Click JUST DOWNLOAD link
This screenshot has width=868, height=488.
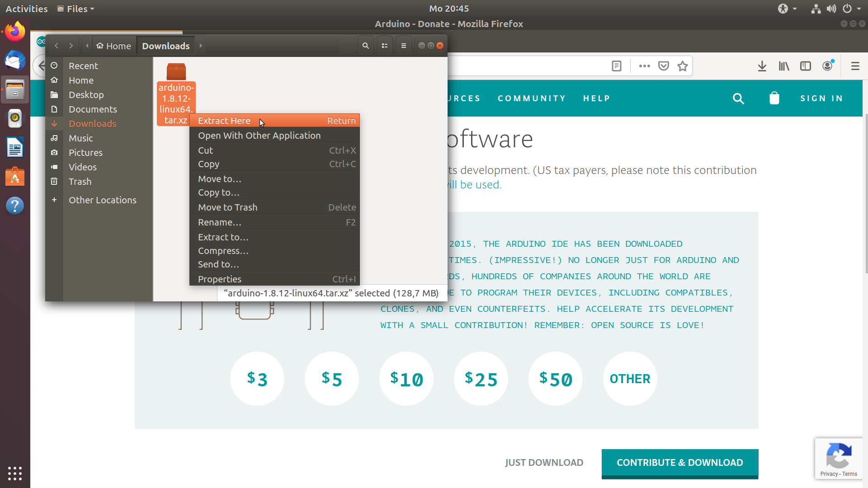coord(544,463)
